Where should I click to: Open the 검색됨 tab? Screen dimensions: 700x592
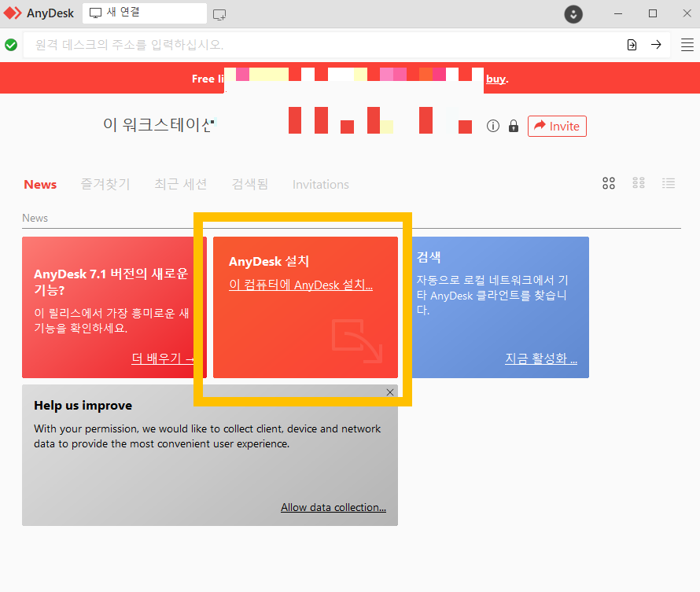250,184
